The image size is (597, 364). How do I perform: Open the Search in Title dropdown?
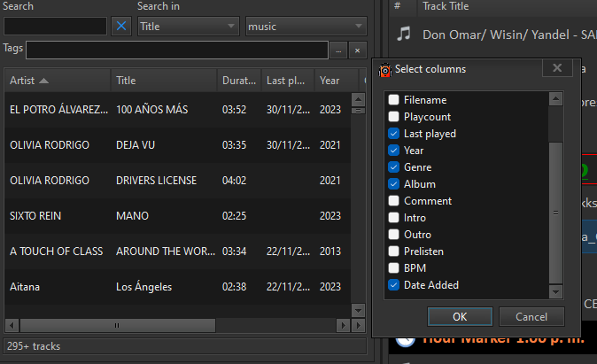pos(188,27)
